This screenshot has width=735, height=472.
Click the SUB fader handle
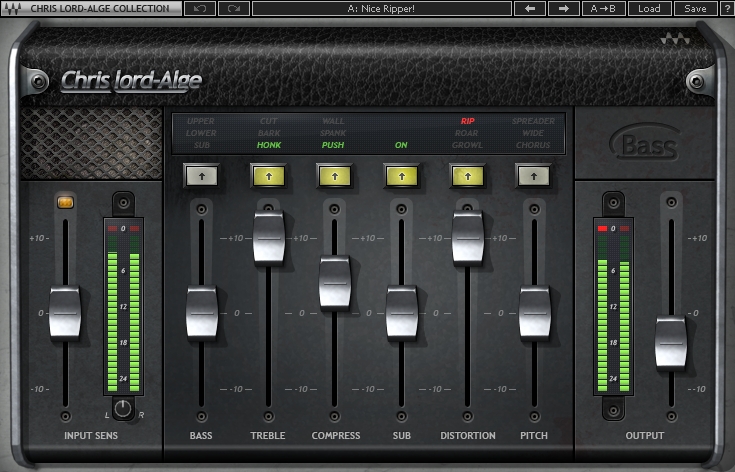point(402,312)
